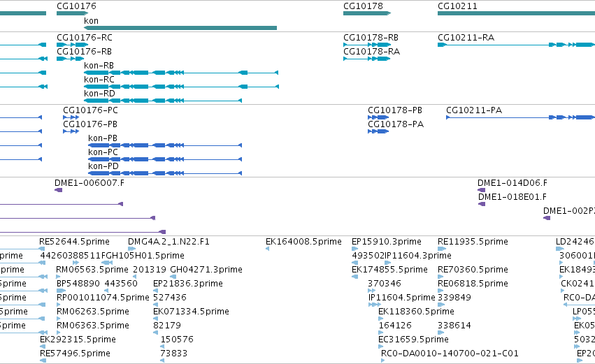Select EST RE57496.5prime

click(x=75, y=354)
